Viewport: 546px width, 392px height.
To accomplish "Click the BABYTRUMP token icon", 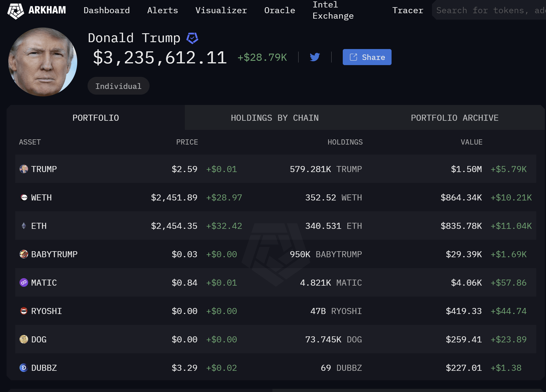I will (24, 254).
